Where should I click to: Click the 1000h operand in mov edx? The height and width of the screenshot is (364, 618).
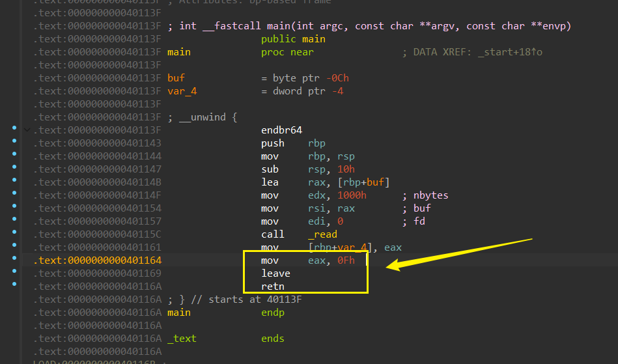(x=352, y=195)
